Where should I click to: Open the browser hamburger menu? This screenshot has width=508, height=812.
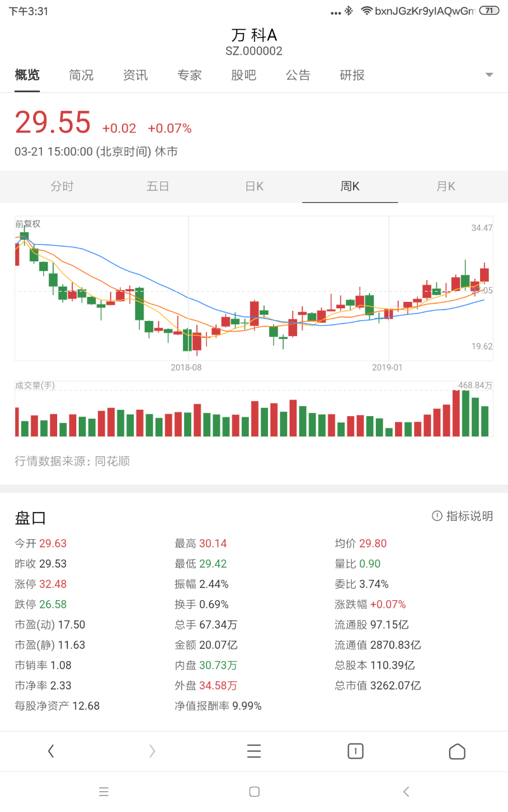254,752
